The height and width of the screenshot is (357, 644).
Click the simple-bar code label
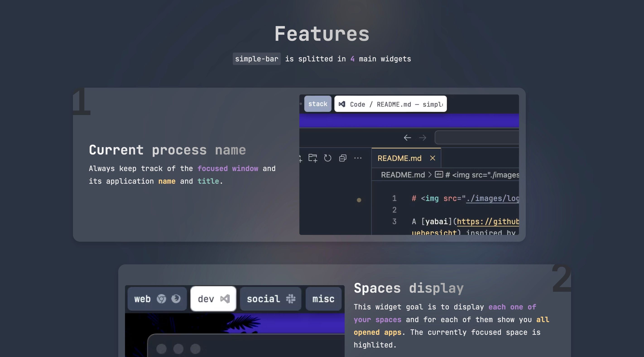[257, 59]
